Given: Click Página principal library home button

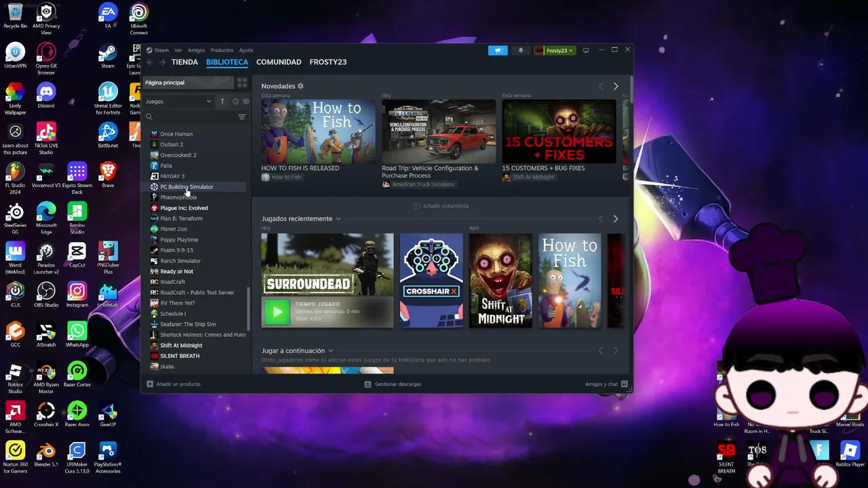Looking at the screenshot, I should tap(189, 83).
